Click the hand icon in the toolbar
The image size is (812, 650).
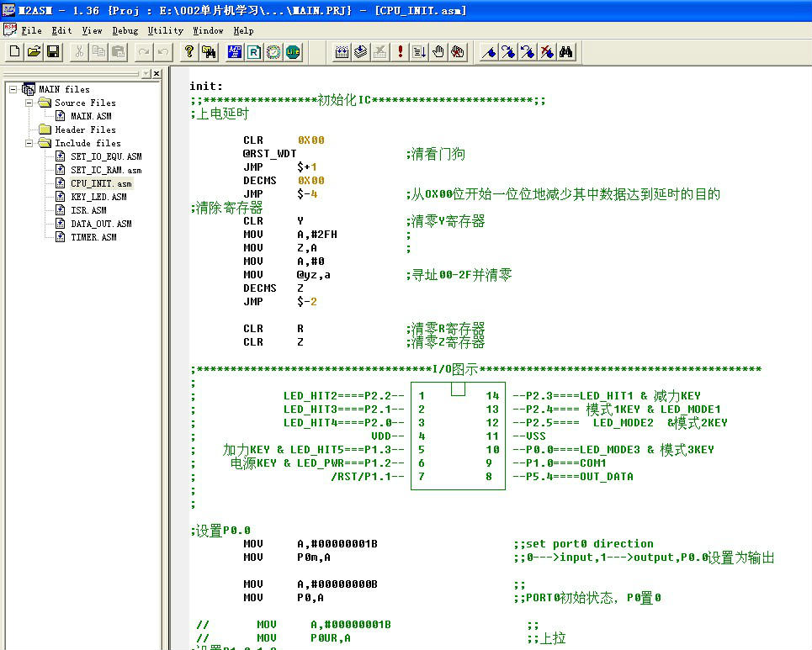click(438, 52)
